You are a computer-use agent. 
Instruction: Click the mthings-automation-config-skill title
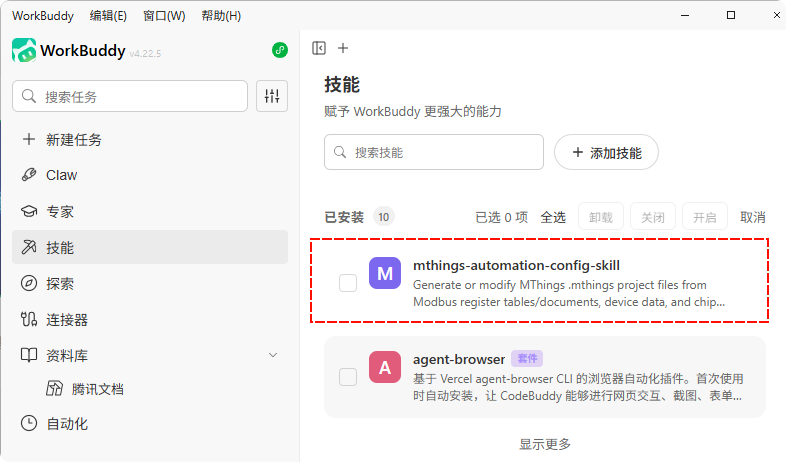[516, 265]
